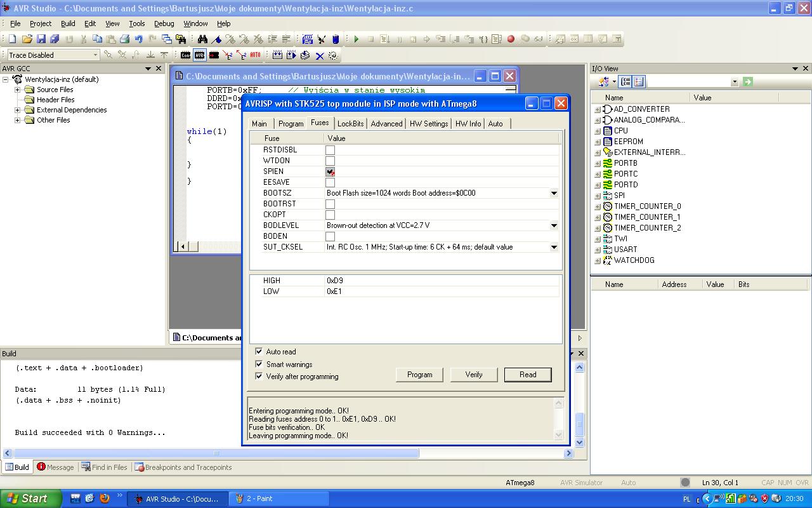Open the BODLEVEL brown-out dropdown
The width and height of the screenshot is (812, 508).
[554, 225]
